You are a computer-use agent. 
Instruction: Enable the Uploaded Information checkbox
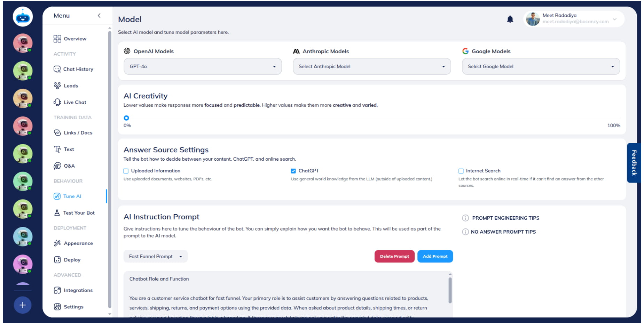coord(126,171)
